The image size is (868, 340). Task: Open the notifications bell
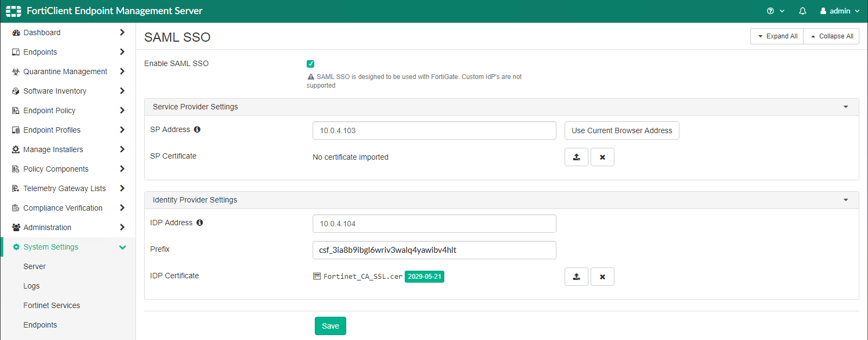(x=802, y=11)
